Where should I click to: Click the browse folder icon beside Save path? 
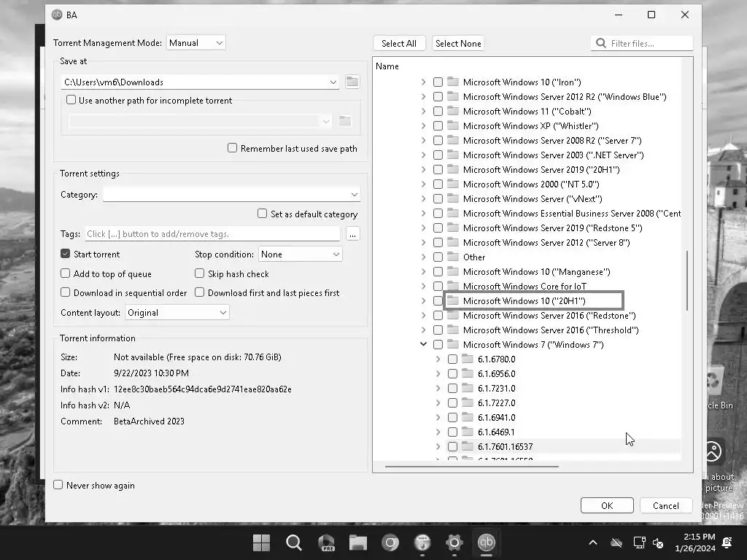[x=352, y=82]
